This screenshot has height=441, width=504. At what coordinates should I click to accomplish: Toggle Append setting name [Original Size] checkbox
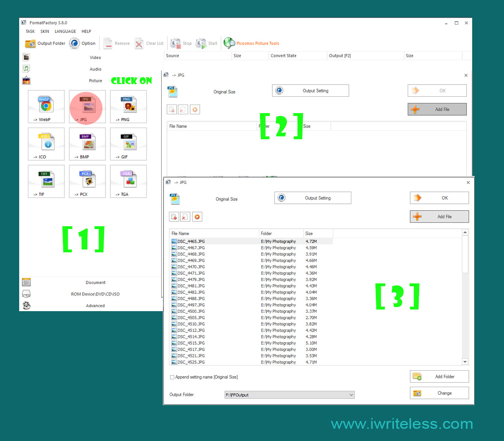(x=172, y=377)
